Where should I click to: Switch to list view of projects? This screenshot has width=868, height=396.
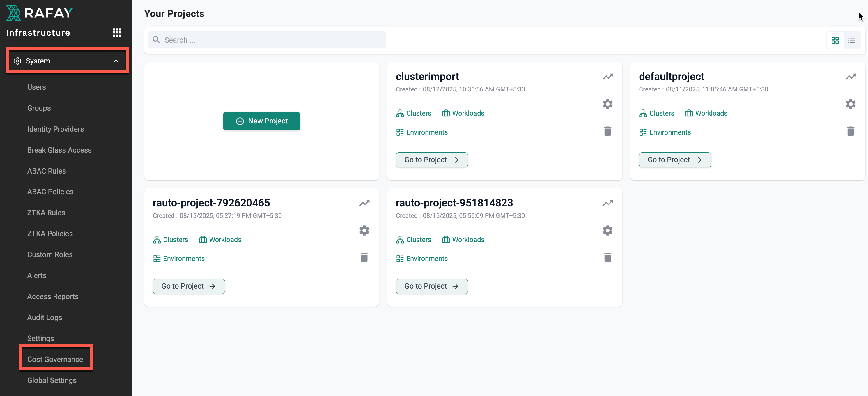pyautogui.click(x=851, y=40)
